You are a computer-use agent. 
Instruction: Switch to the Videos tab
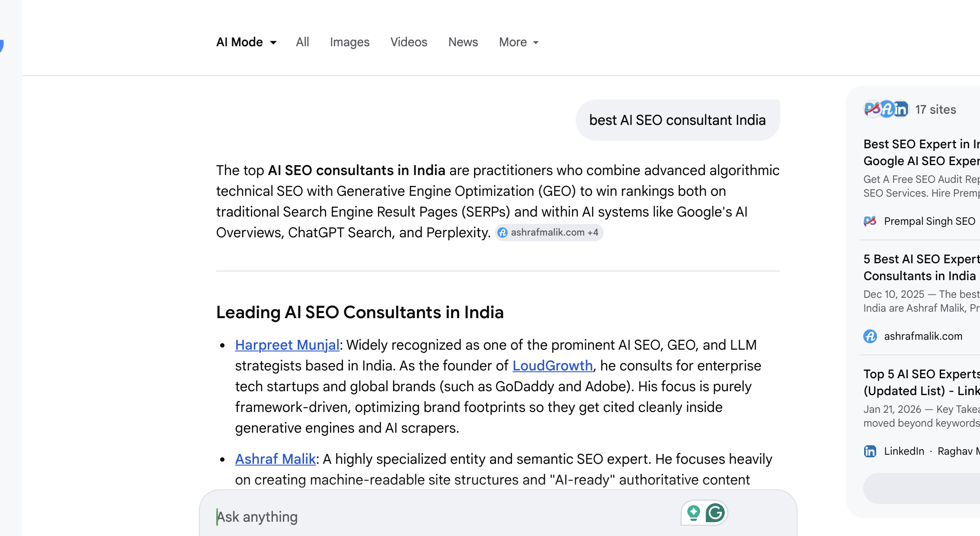point(409,42)
